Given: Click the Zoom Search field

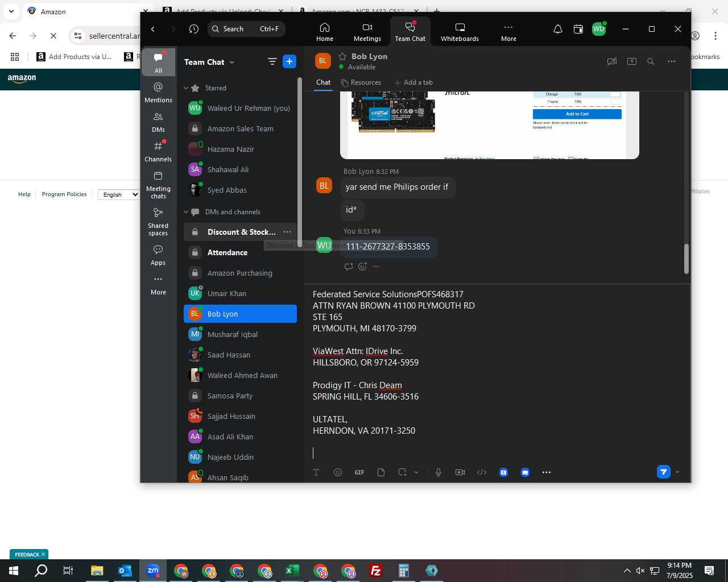Looking at the screenshot, I should click(x=246, y=29).
